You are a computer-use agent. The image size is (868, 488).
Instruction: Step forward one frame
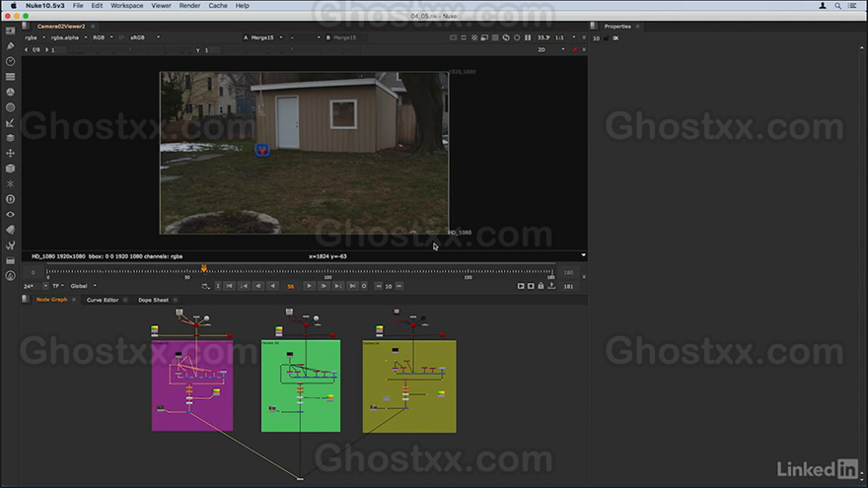click(x=324, y=286)
